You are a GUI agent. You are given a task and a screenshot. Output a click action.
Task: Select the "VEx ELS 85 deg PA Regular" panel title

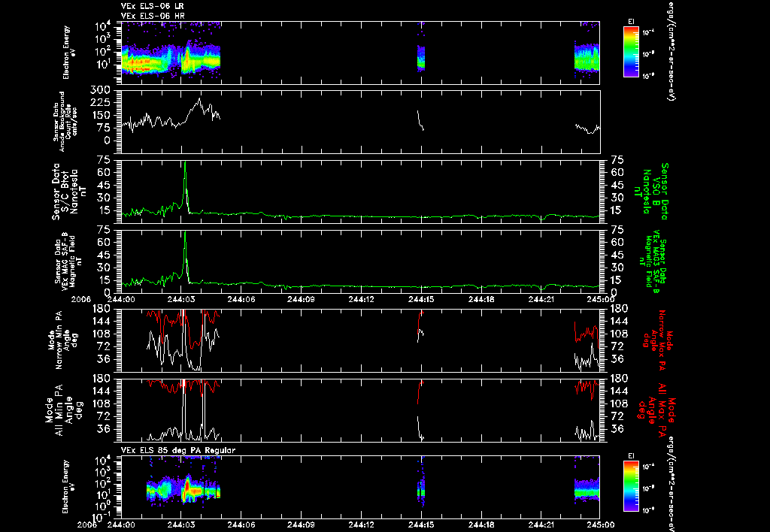click(178, 450)
